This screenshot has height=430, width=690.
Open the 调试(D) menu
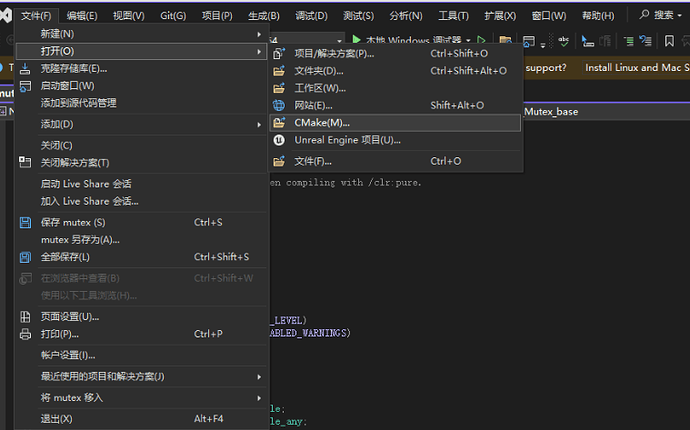point(311,16)
